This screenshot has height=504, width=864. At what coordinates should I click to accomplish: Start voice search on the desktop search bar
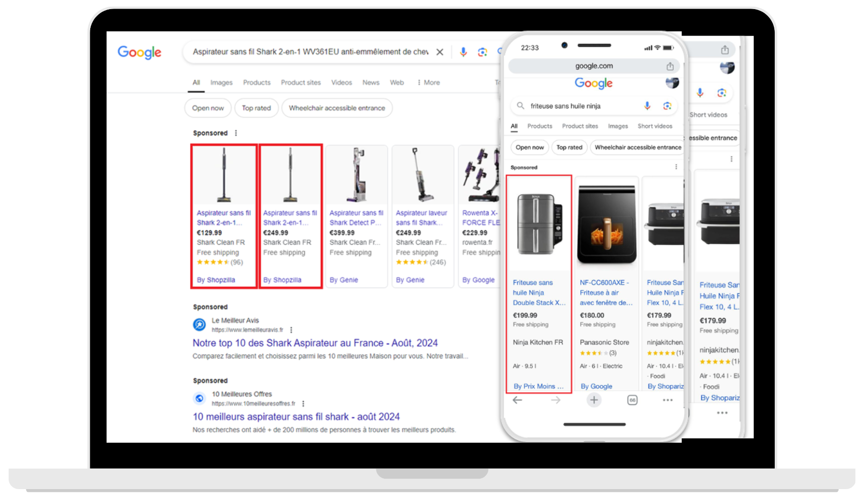[463, 52]
